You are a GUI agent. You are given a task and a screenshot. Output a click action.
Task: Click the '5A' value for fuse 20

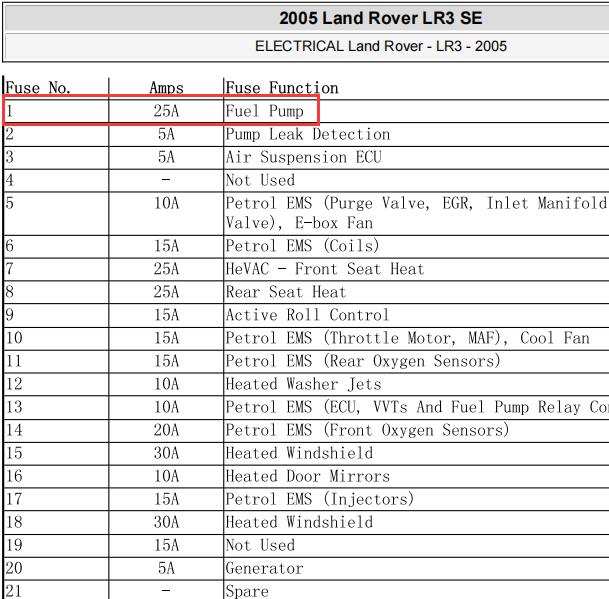pos(166,568)
